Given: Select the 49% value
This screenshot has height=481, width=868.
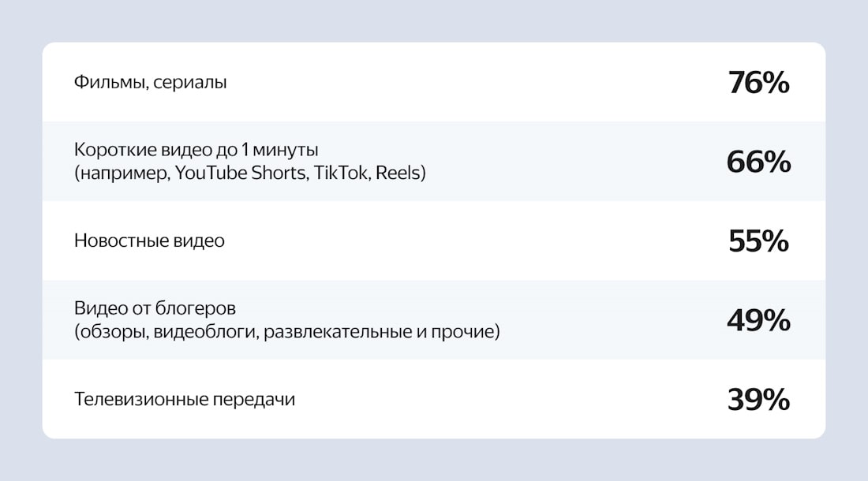Looking at the screenshot, I should click(x=758, y=320).
